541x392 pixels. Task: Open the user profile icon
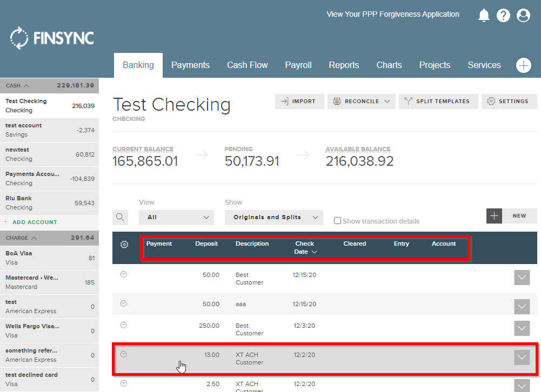[523, 15]
